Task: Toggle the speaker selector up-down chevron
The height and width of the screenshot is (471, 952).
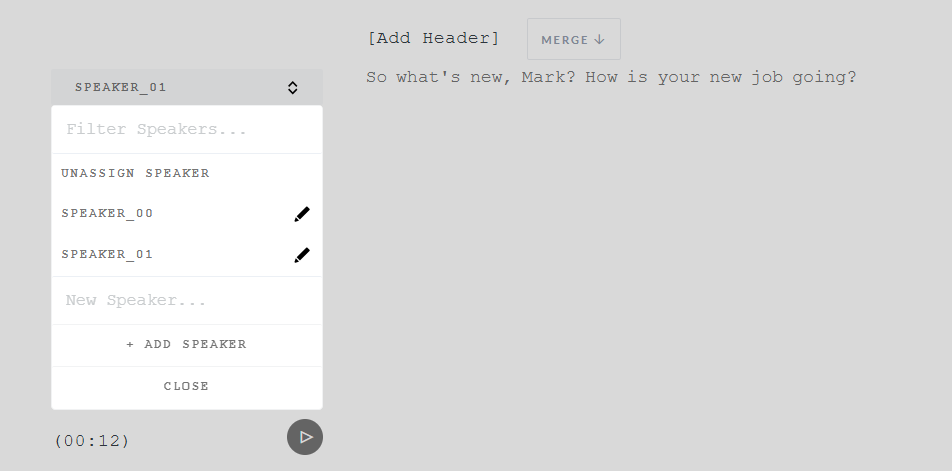Action: (x=293, y=87)
